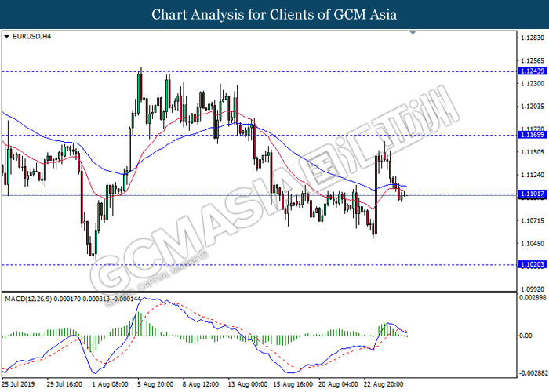Click the 1.09920 value on price axis

click(529, 289)
